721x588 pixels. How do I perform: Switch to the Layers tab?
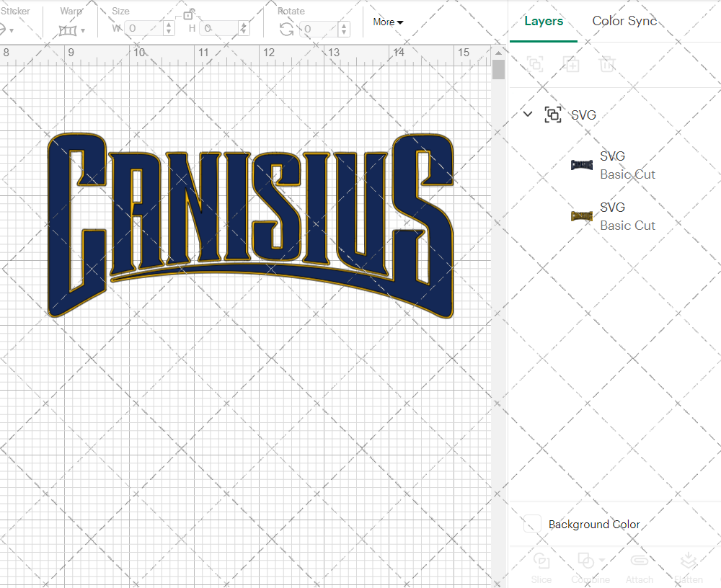544,21
